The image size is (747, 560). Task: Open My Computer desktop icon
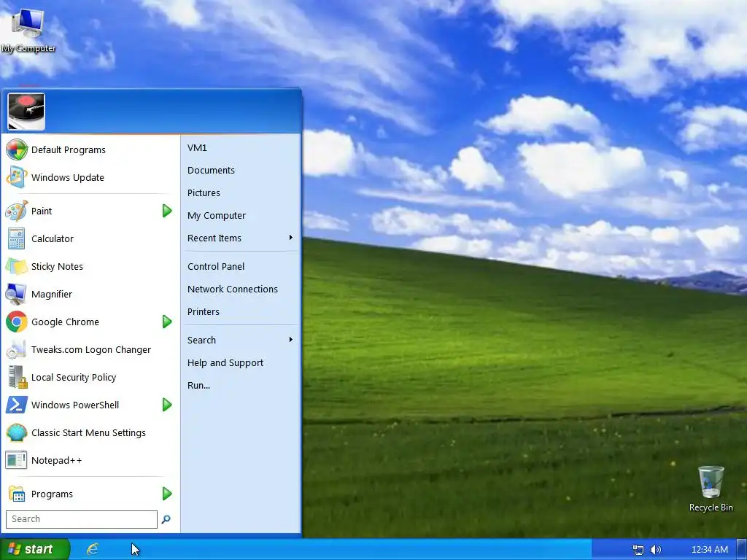(x=28, y=30)
